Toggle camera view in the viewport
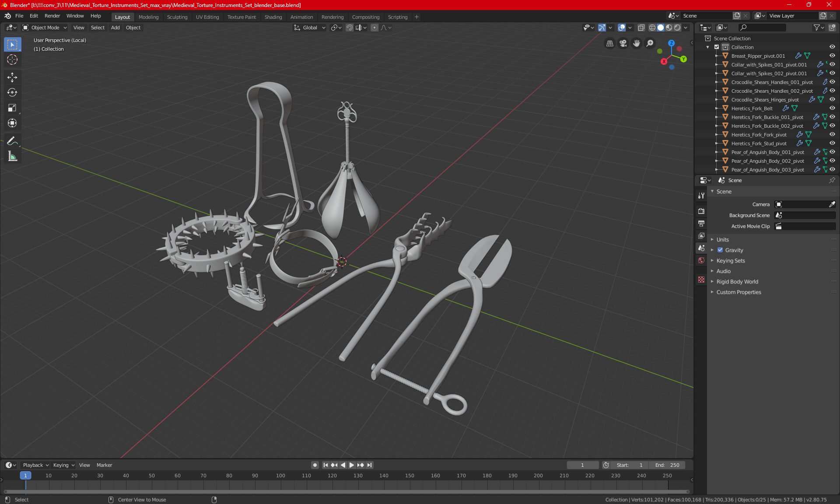The width and height of the screenshot is (840, 504). click(x=623, y=43)
